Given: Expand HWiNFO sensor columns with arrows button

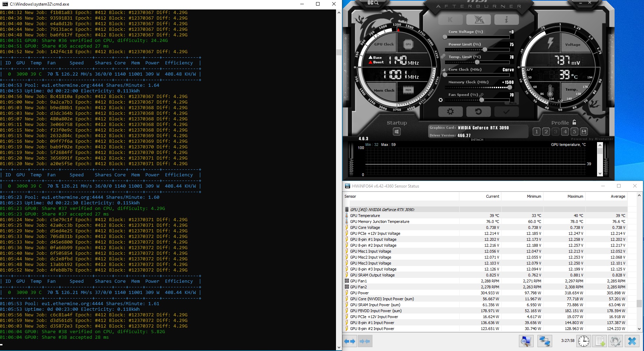Looking at the screenshot, I should coord(350,341).
